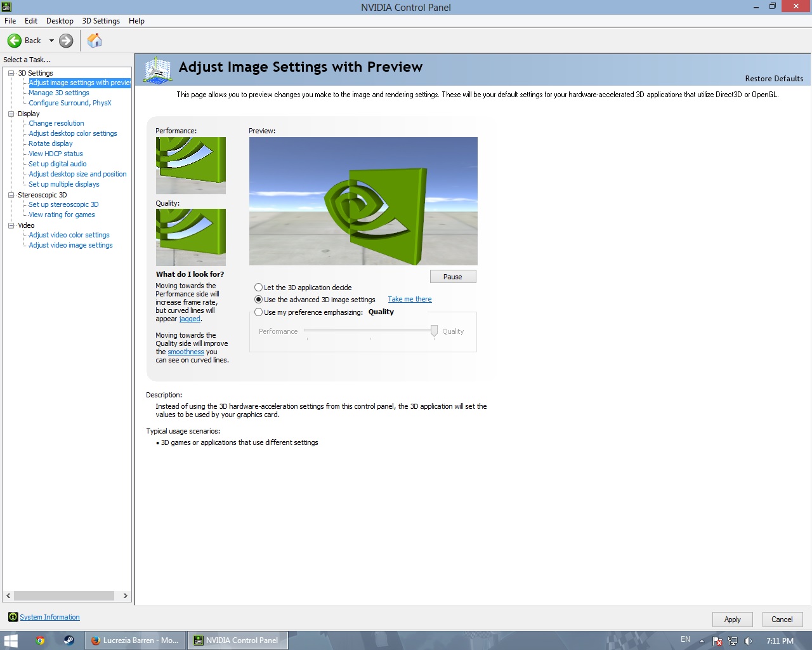Open Adjust video color settings
812x650 pixels.
69,235
